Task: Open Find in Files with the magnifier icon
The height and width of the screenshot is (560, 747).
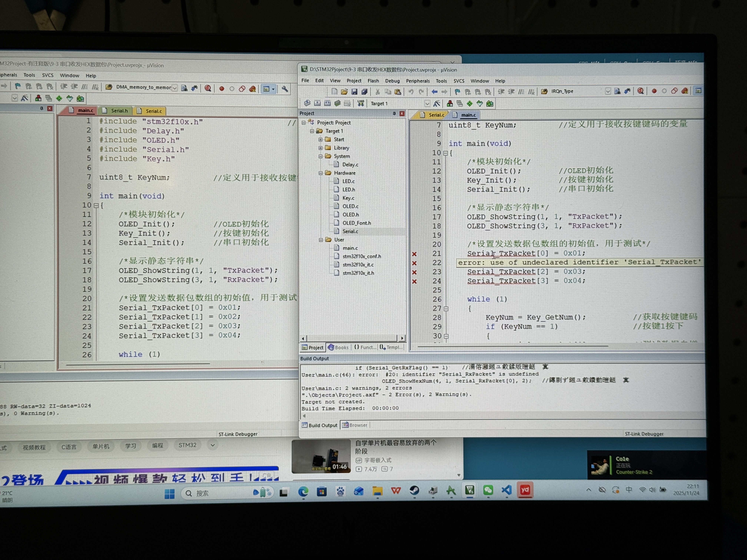Action: point(617,91)
